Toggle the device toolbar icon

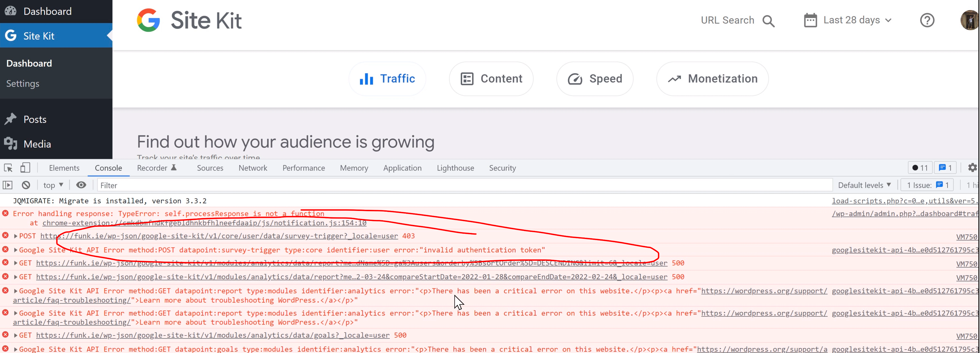[x=25, y=168]
